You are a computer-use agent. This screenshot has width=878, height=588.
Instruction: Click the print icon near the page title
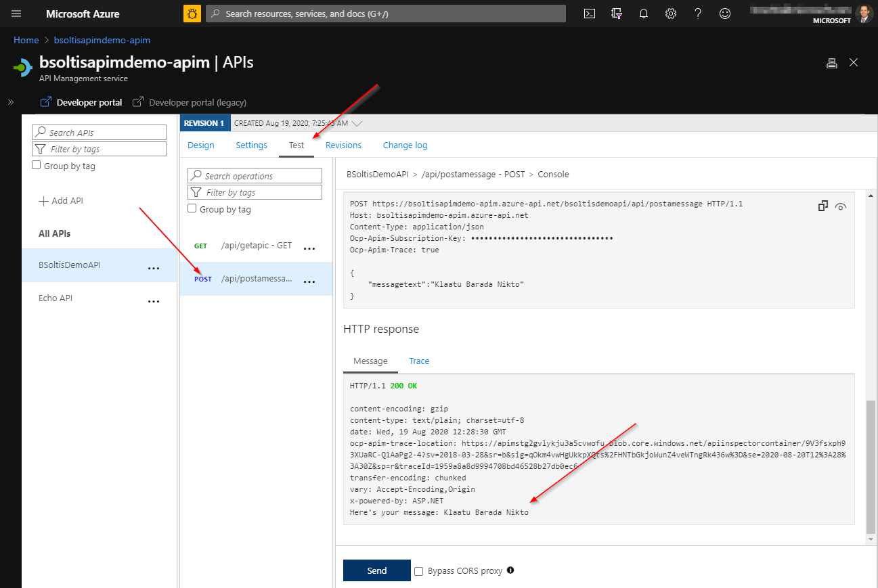pyautogui.click(x=832, y=62)
